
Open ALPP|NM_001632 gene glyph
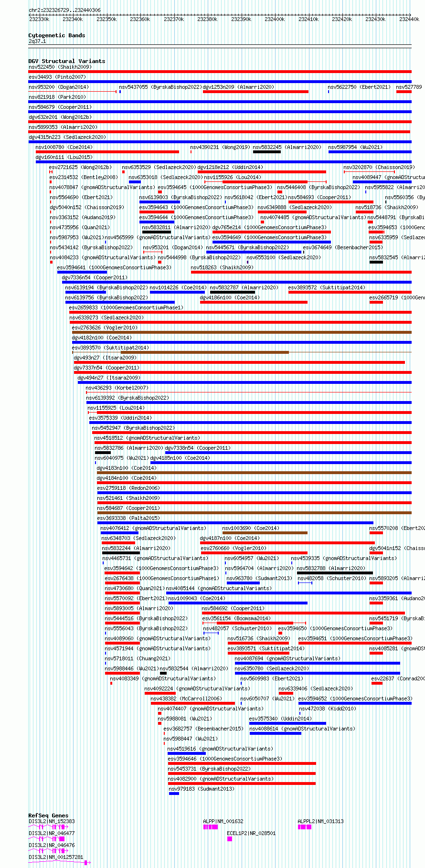click(x=211, y=827)
